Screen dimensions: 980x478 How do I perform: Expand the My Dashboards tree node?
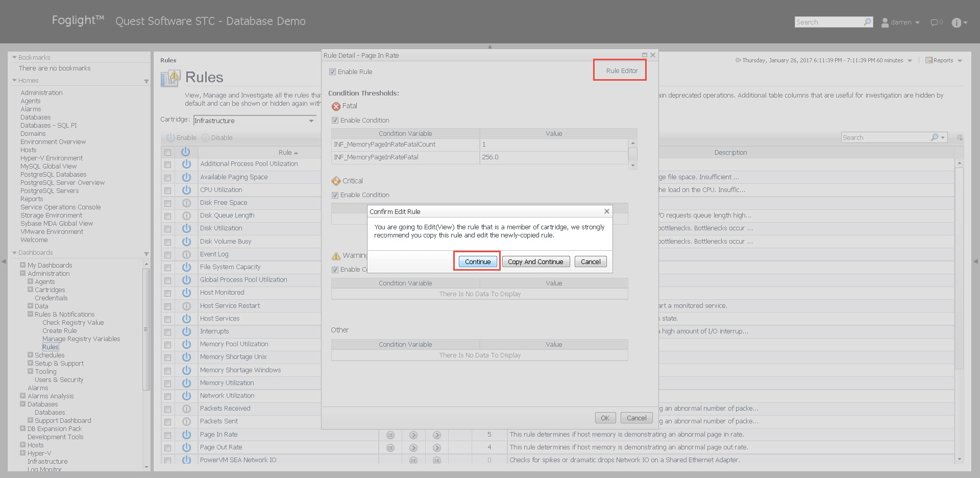(x=23, y=265)
